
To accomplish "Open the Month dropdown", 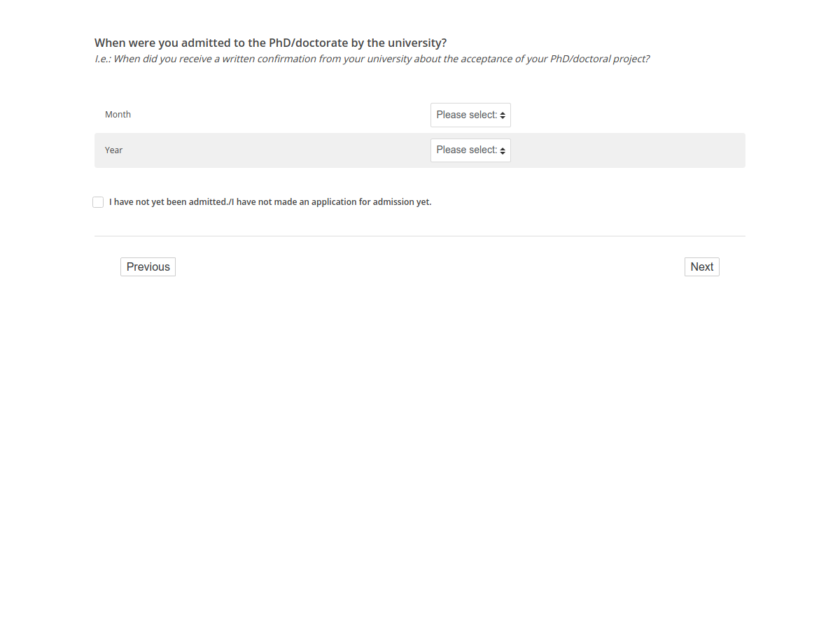I will [470, 115].
